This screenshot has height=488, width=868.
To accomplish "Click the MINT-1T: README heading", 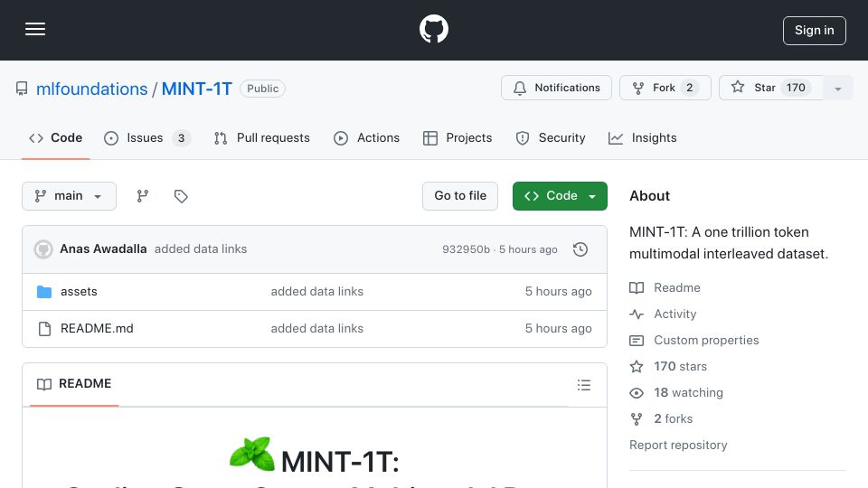I will 340,462.
